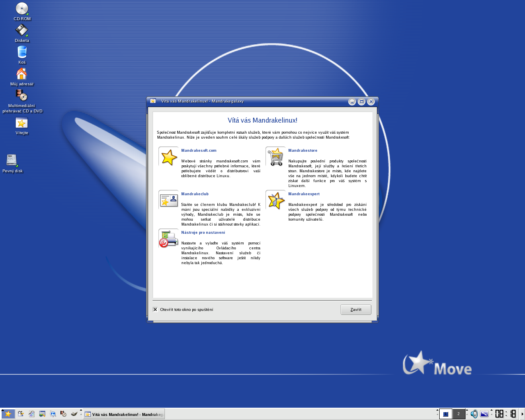This screenshot has width=525, height=420.
Task: Launch the user-with-pencil taskbar launcher
Action: 21,414
